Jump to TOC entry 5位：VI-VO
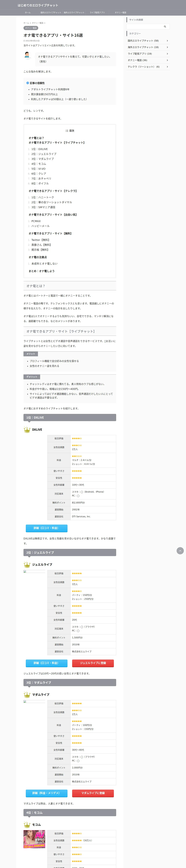This screenshot has width=186, height=868. click(39, 169)
